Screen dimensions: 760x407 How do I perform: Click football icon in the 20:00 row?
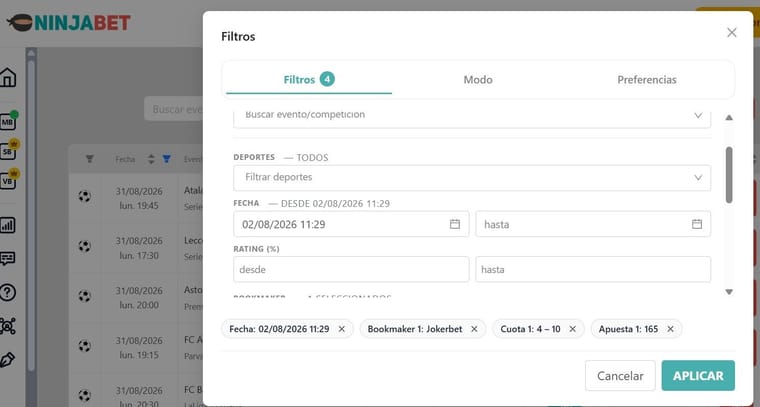coord(84,296)
